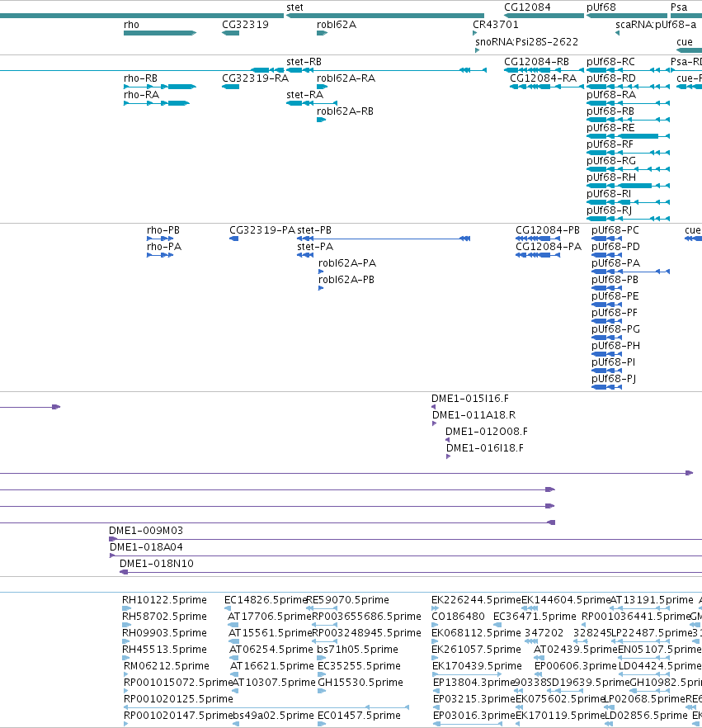Viewport: 702px width, 728px height.
Task: Click snoRNA:Psi28S-2622 feature label
Action: click(526, 42)
